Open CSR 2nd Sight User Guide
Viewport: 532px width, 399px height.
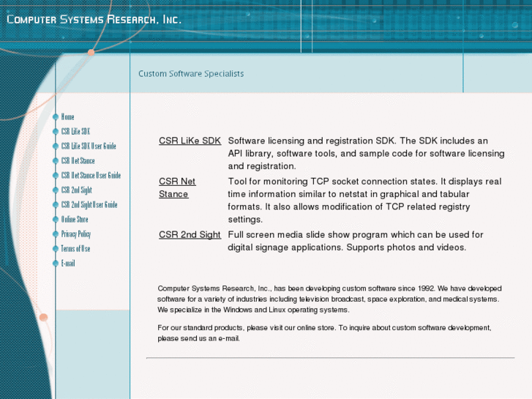[x=89, y=204]
